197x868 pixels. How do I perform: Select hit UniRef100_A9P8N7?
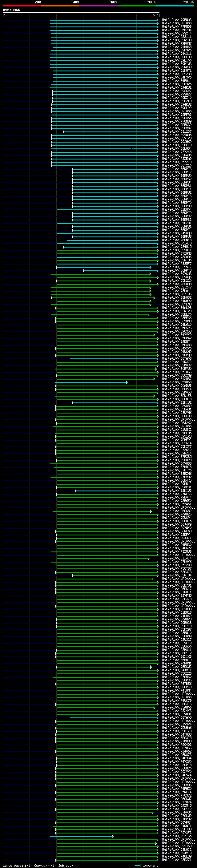(x=177, y=43)
